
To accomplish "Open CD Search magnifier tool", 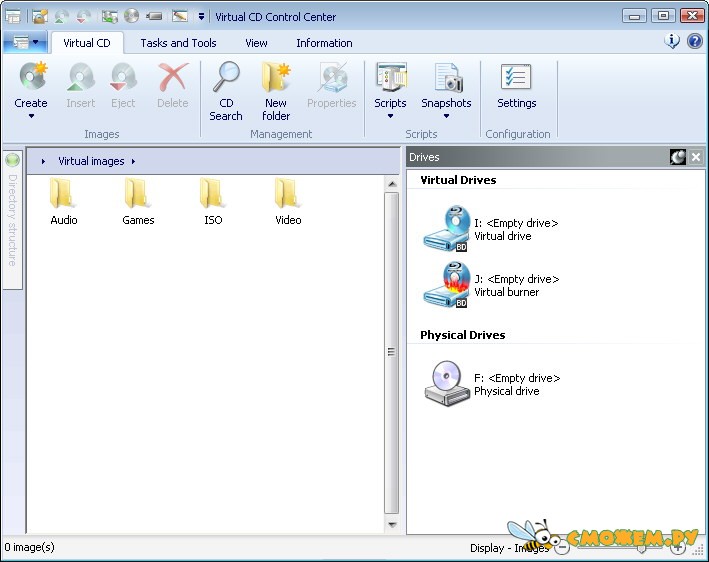I will (226, 77).
